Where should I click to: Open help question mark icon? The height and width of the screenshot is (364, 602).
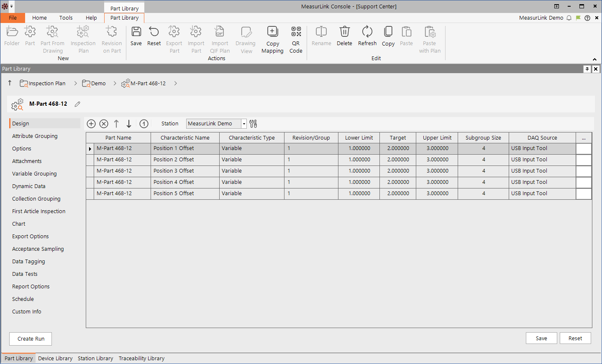tap(587, 18)
